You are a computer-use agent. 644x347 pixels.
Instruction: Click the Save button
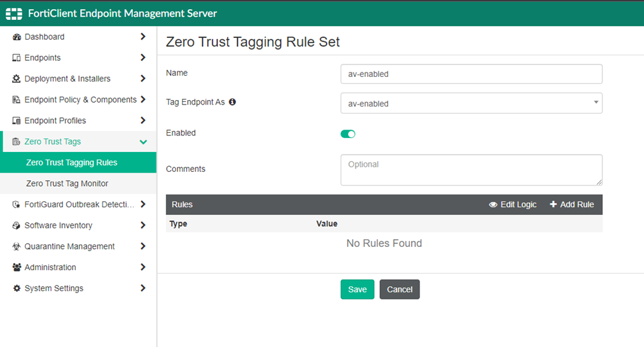tap(357, 289)
